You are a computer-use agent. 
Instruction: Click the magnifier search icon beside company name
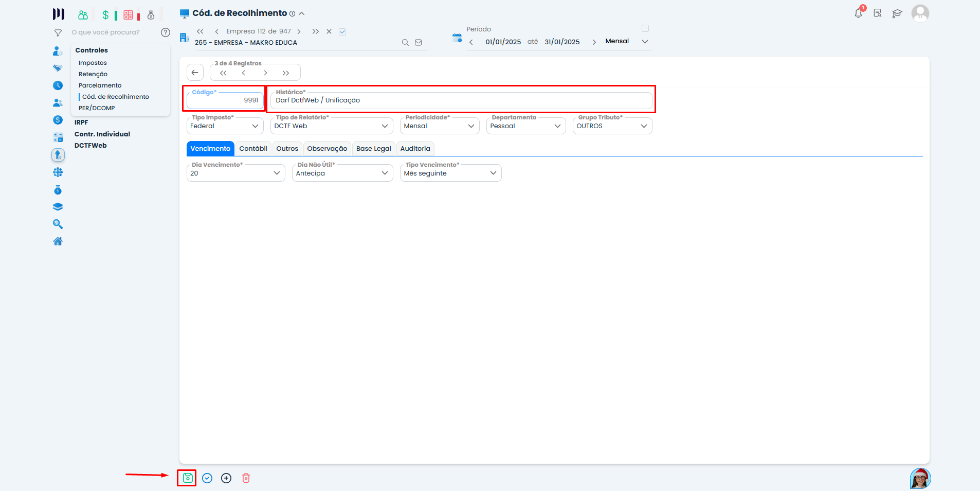pyautogui.click(x=405, y=43)
